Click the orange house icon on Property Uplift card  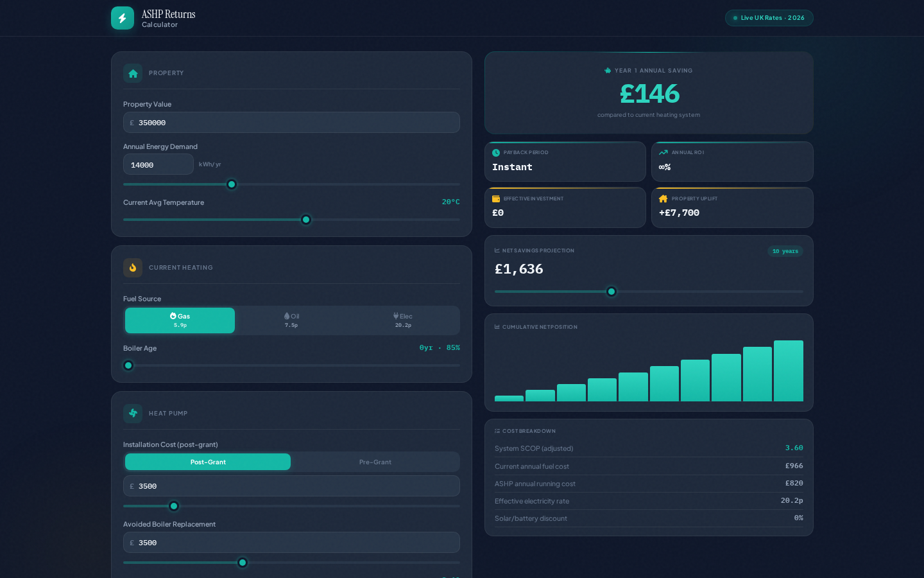click(662, 198)
